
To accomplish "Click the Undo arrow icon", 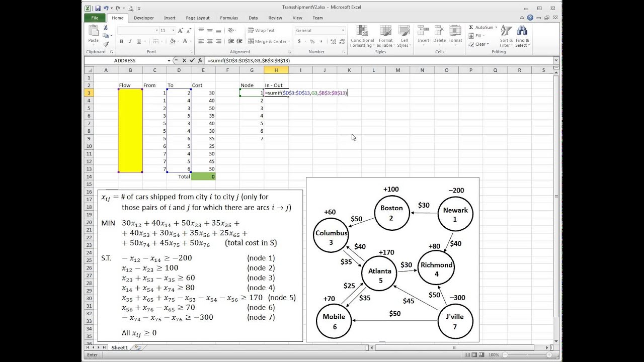I will click(107, 9).
